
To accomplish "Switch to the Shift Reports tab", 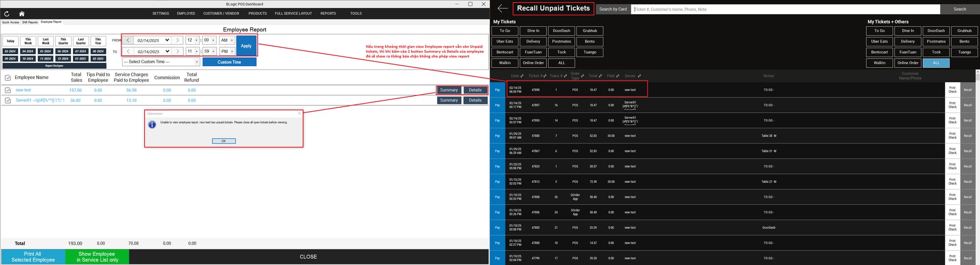I will 29,22.
